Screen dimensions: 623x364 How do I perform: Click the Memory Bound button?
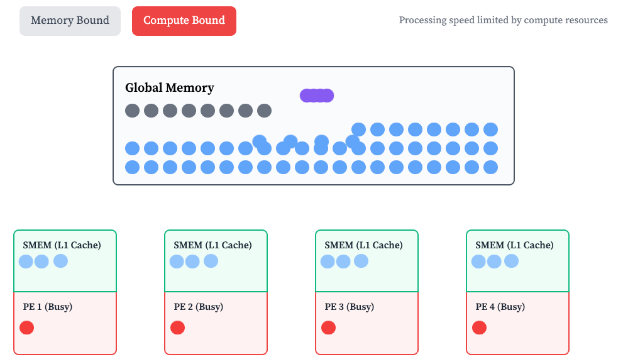[x=70, y=21]
